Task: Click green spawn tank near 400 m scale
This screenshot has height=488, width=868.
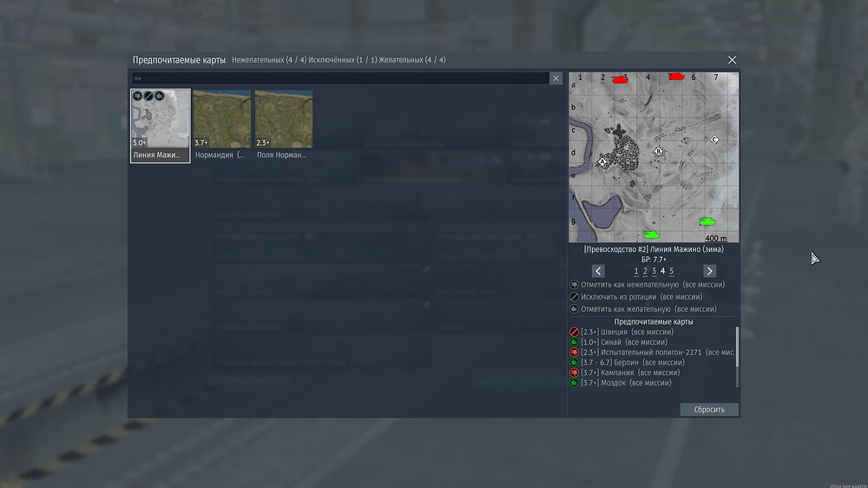Action: pos(707,221)
